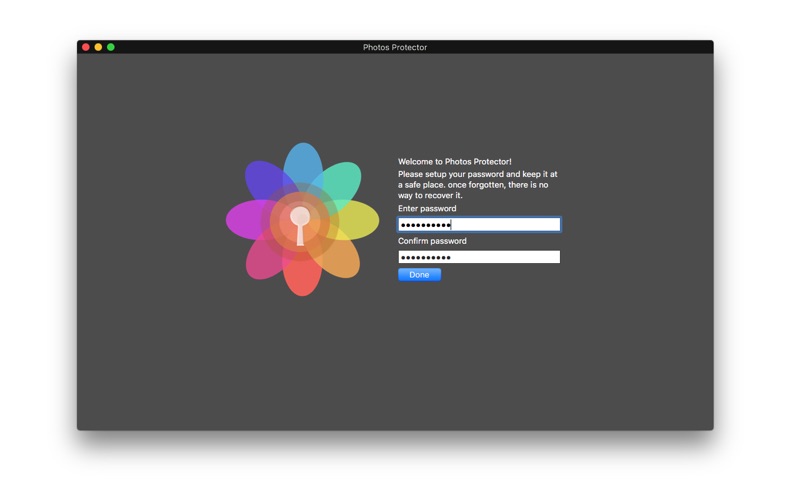Minimize the window with the yellow button
Screen dimensions: 800x500
tap(98, 47)
